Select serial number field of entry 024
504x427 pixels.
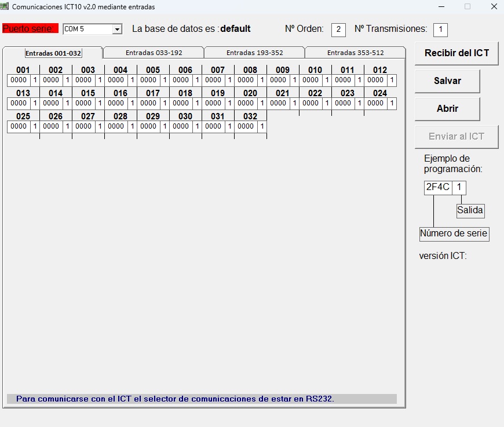(376, 103)
